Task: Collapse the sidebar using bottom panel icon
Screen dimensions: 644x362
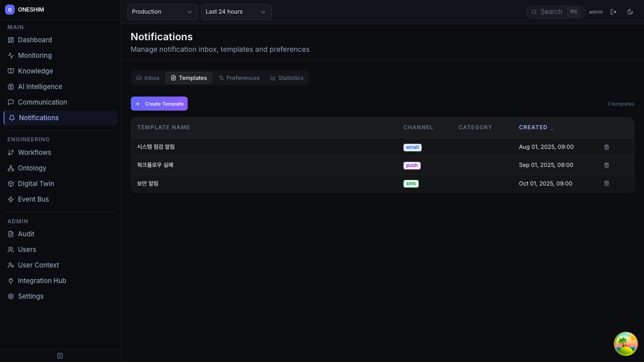Action: point(60,356)
